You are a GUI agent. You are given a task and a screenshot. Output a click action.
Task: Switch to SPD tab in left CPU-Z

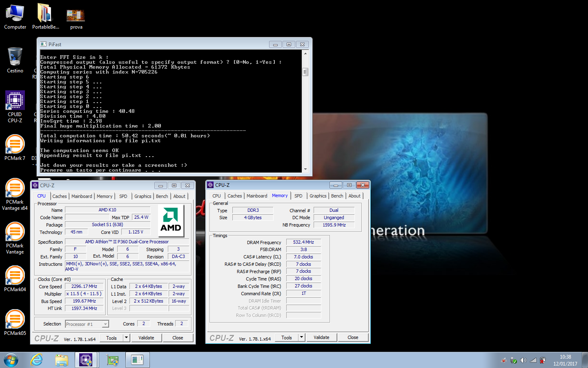coord(123,196)
